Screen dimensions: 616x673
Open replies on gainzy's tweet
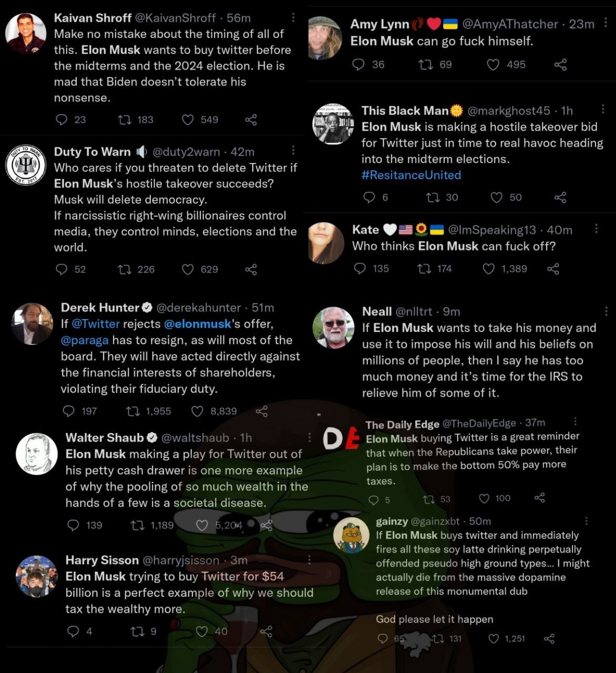click(383, 639)
